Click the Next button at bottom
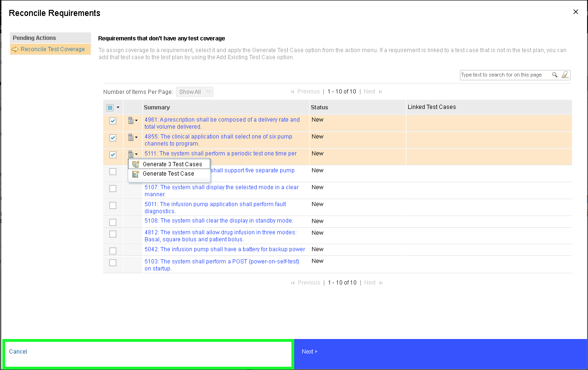 [x=309, y=352]
